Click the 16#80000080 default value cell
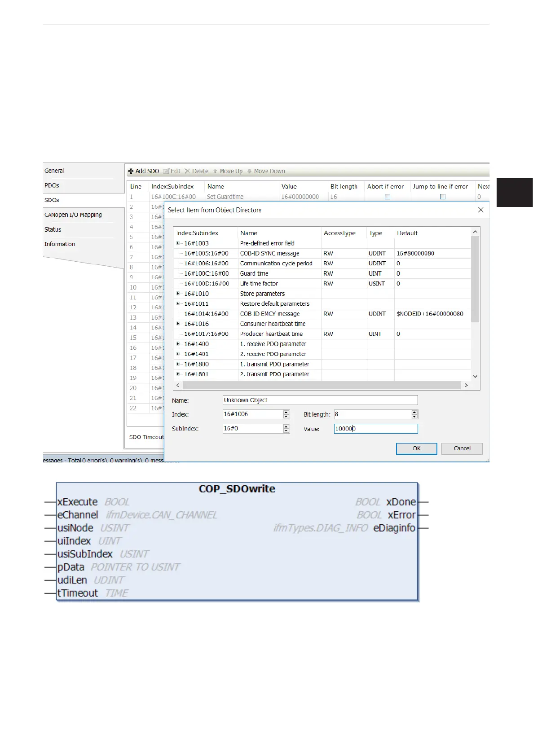The height and width of the screenshot is (756, 533). coord(415,253)
